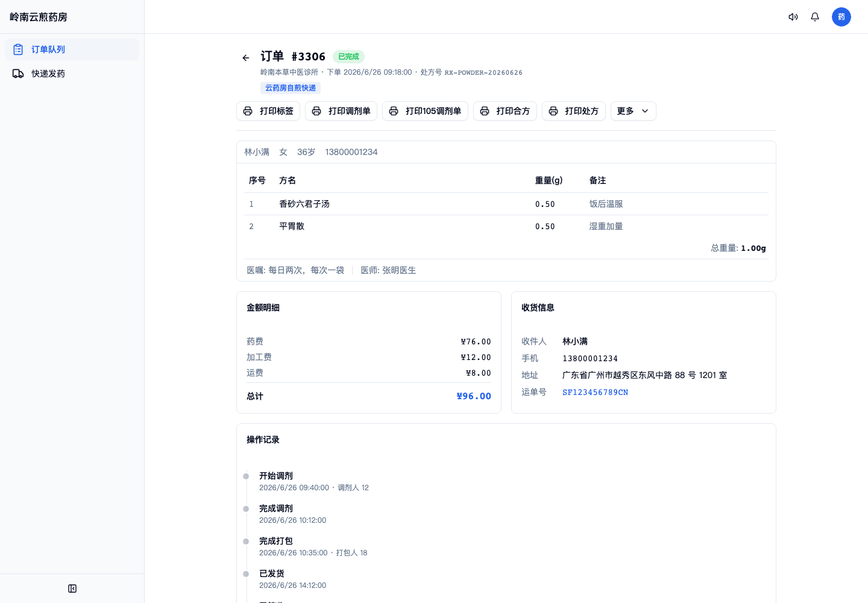Image resolution: width=868 pixels, height=603 pixels.
Task: Click the total weight 1.00g
Action: point(753,248)
